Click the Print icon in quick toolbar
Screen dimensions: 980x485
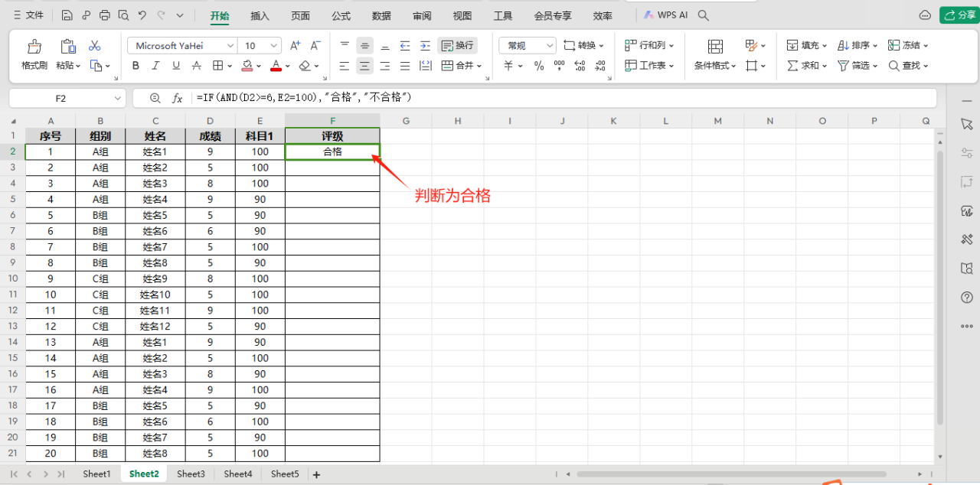(105, 15)
